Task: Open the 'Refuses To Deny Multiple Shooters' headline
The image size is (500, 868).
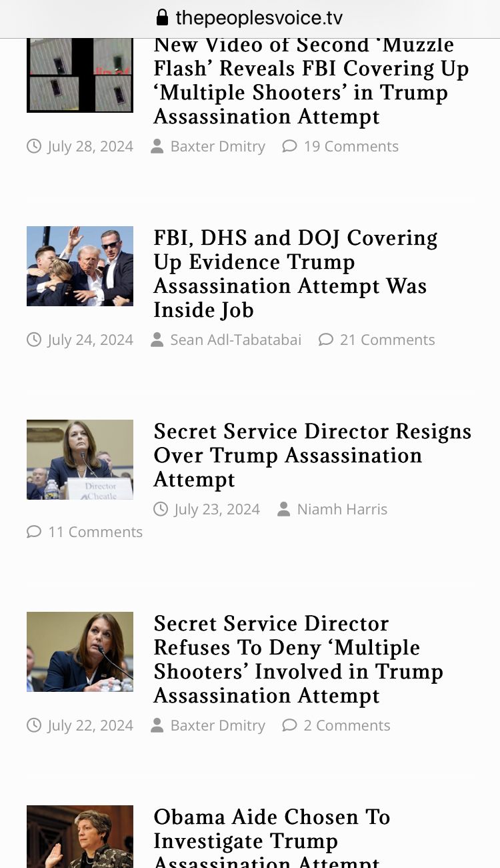Action: tap(299, 660)
